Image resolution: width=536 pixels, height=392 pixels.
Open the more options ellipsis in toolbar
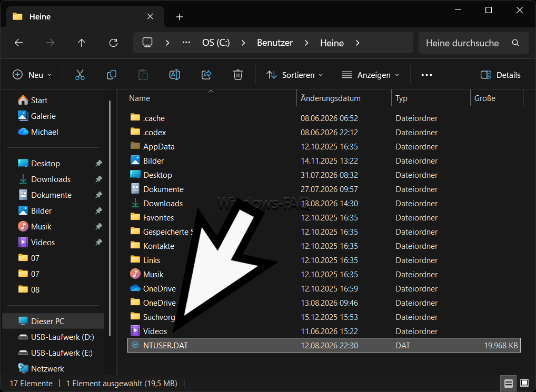(x=426, y=75)
